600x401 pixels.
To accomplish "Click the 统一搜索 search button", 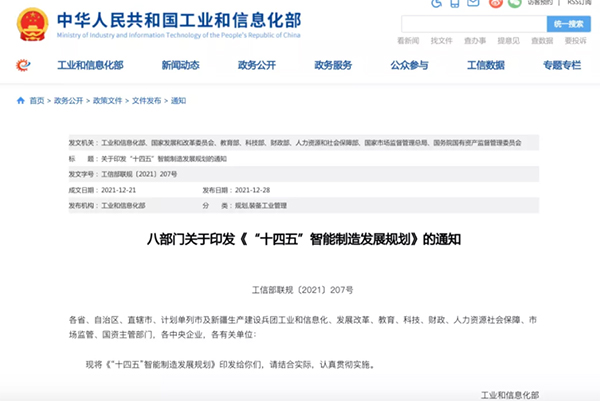I will tap(569, 24).
